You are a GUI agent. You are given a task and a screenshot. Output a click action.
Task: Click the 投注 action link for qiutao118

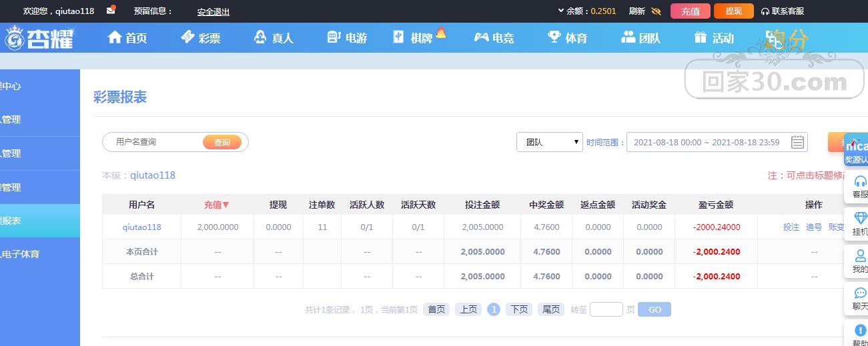[791, 227]
